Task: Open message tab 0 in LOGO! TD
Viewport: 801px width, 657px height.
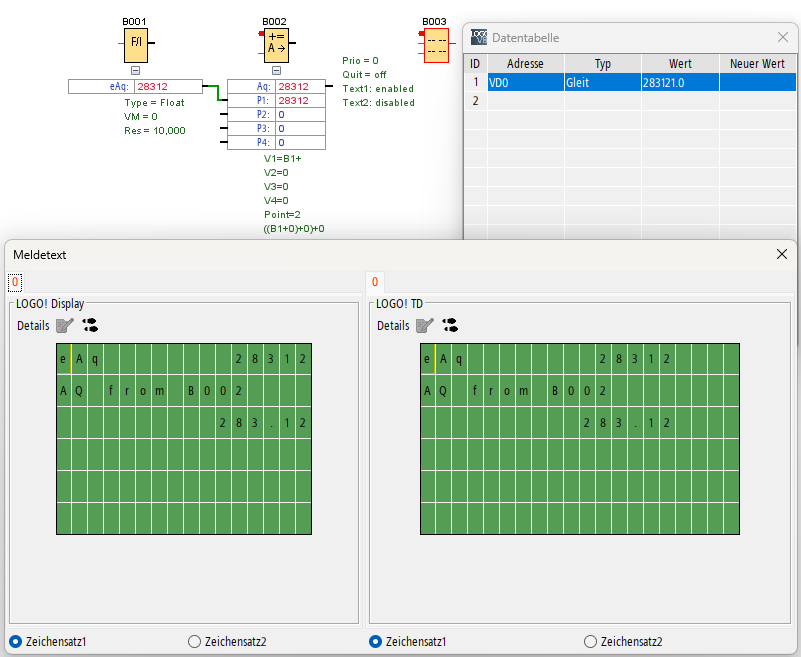Action: coord(374,283)
